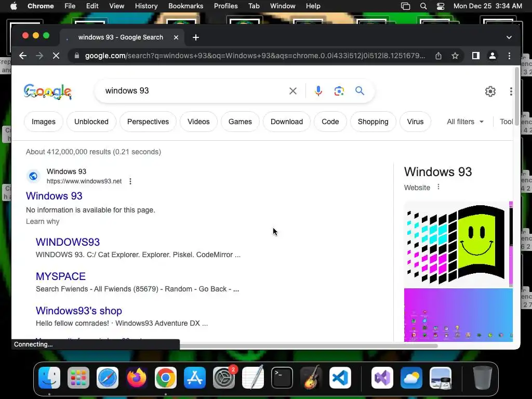Open Google quick settings gear
Viewport: 532px width, 399px height.
pos(490,91)
